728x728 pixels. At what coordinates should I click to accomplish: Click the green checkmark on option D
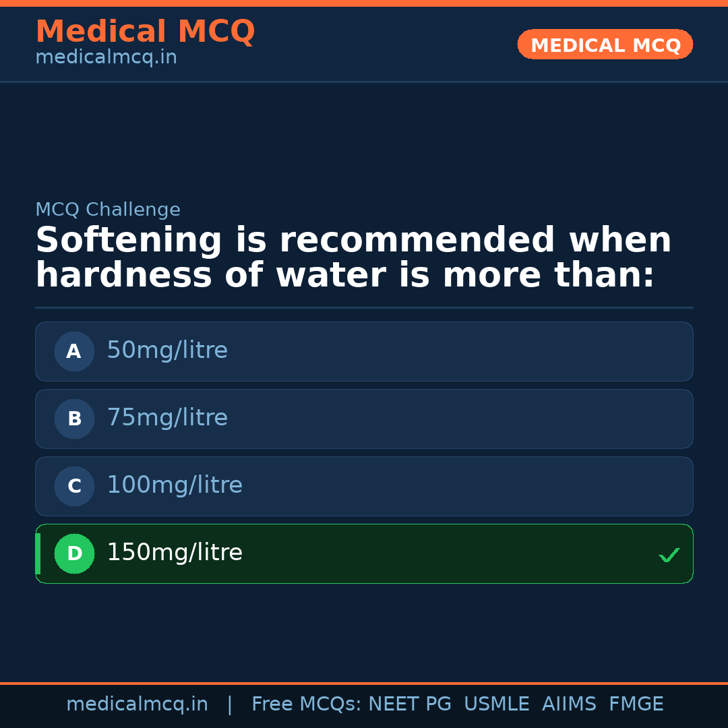(x=669, y=555)
